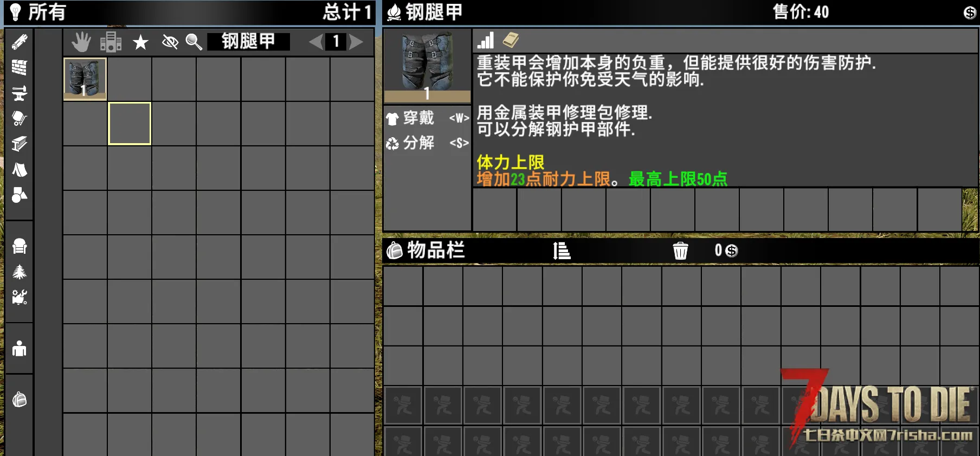This screenshot has width=980, height=456.
Task: Select the steel leg armor item in grid
Action: coord(85,79)
